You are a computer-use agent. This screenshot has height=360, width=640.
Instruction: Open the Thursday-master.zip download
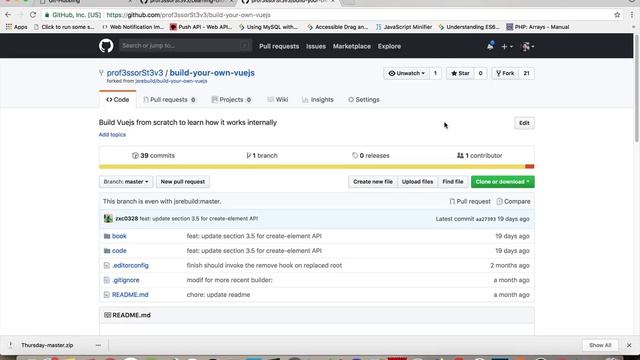coord(47,345)
